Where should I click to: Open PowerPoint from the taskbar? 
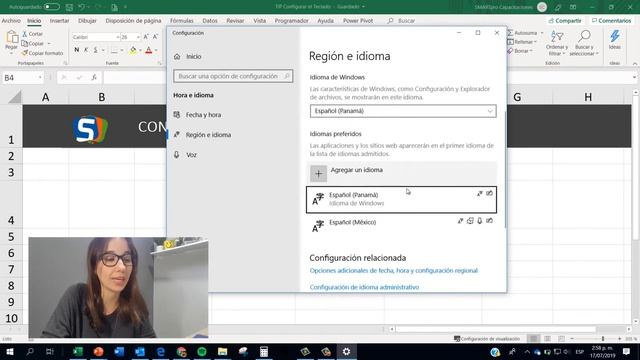tap(98, 351)
